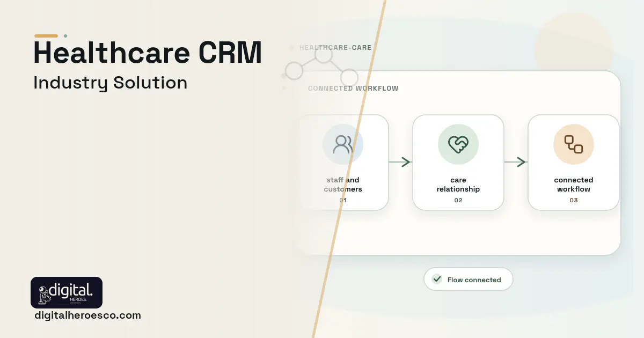The height and width of the screenshot is (338, 644).
Task: Click the arrow between cards 01 and 02
Action: tap(400, 162)
